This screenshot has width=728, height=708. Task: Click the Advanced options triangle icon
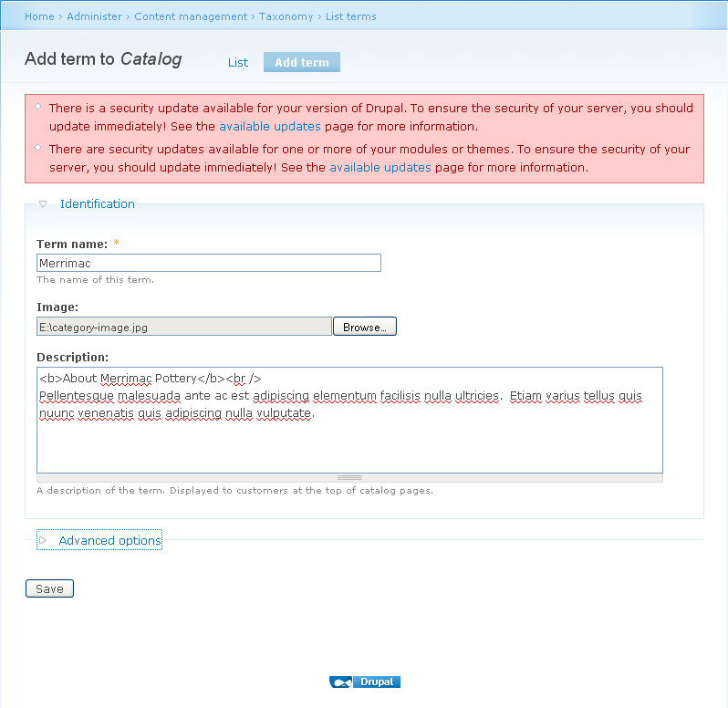tap(43, 540)
